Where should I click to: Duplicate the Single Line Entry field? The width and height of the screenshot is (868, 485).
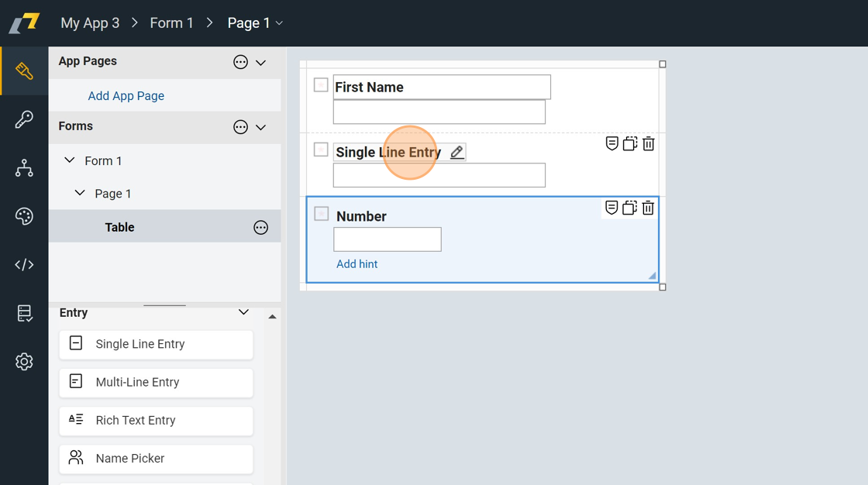(x=630, y=144)
